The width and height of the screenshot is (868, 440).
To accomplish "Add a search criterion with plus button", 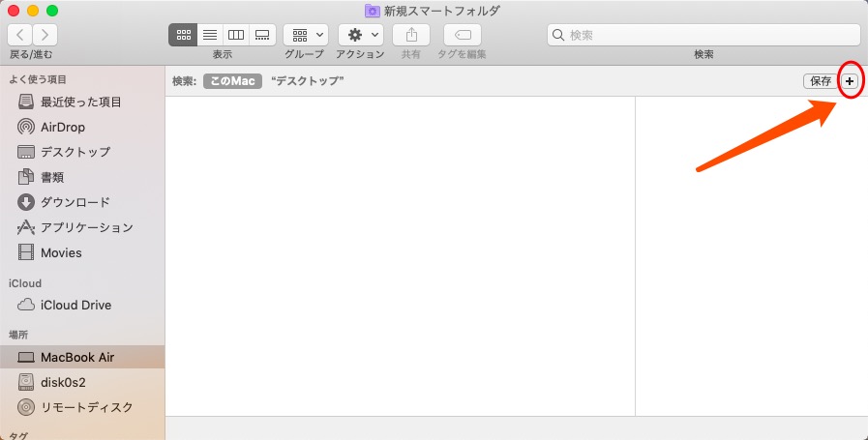I will pyautogui.click(x=850, y=81).
